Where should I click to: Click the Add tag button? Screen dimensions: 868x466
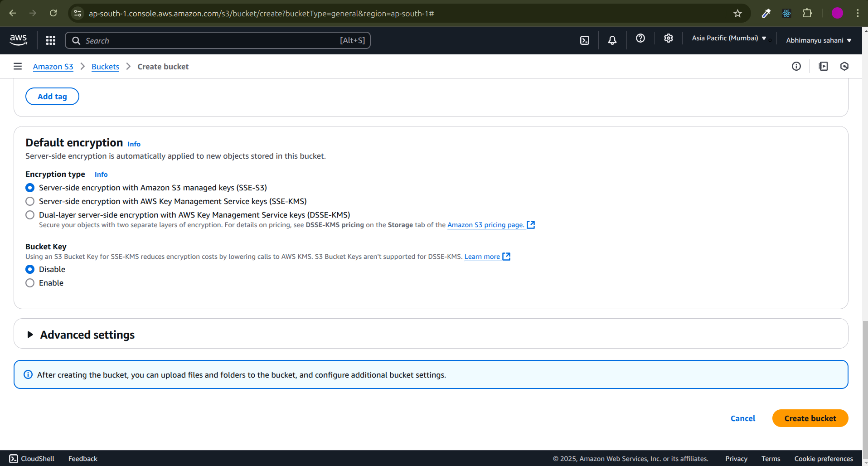[52, 97]
